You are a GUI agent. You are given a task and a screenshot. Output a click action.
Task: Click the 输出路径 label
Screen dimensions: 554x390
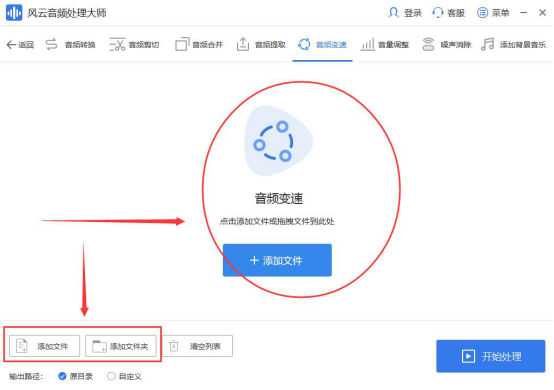[x=26, y=377]
